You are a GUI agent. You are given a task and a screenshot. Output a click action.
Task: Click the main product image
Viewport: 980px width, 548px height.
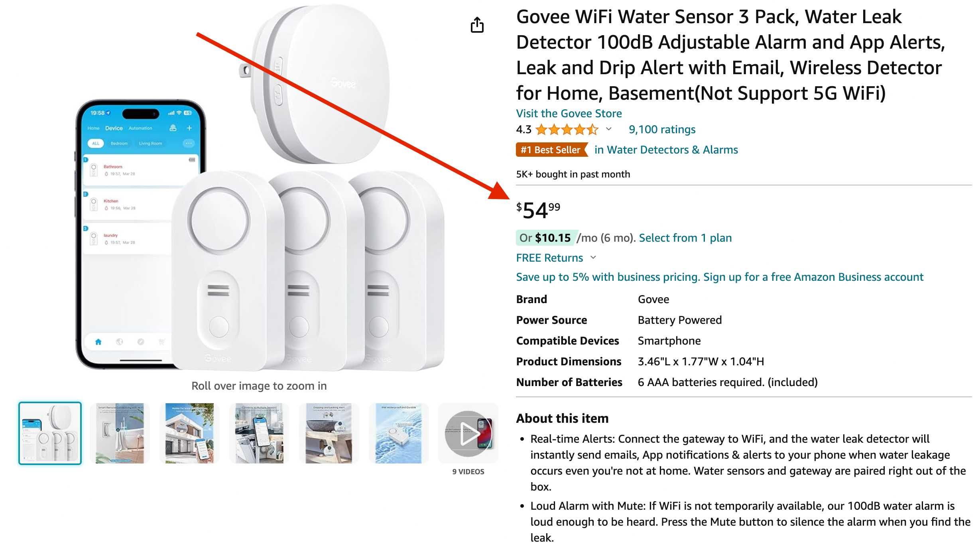click(x=260, y=187)
